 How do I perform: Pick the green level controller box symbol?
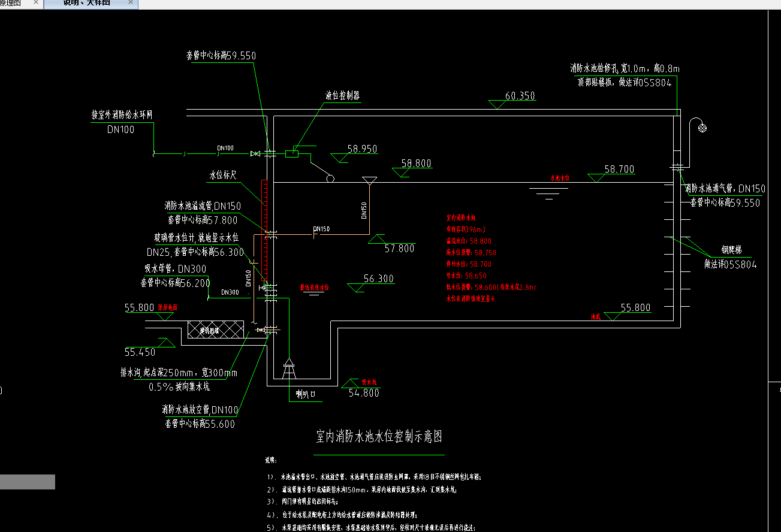coord(292,154)
